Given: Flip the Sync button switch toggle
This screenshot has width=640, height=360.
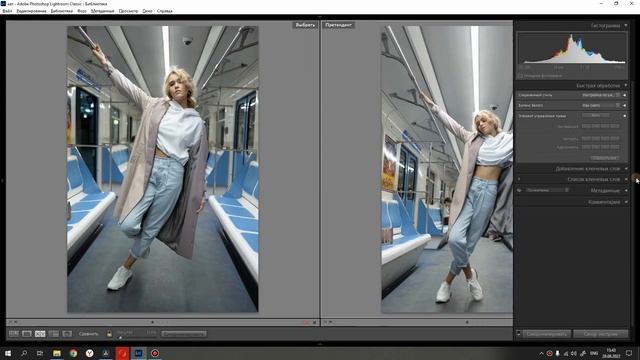Looking at the screenshot, I should [x=518, y=334].
